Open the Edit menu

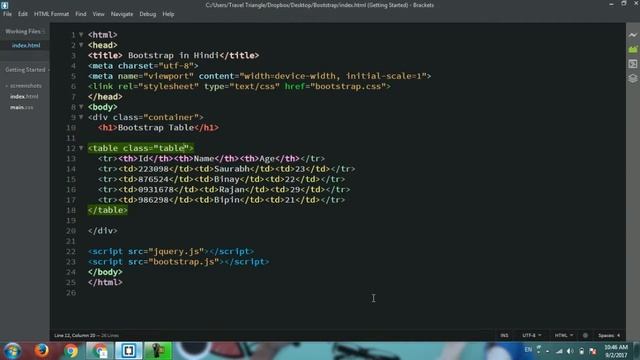pos(23,14)
